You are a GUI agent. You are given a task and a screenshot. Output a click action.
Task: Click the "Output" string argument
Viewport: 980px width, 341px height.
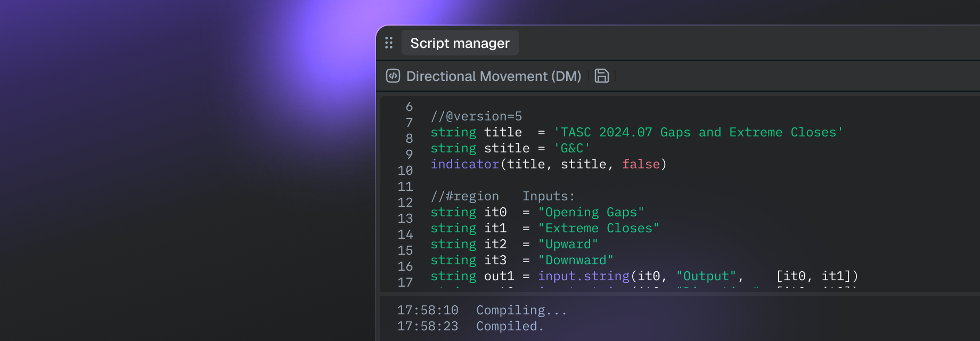[706, 276]
